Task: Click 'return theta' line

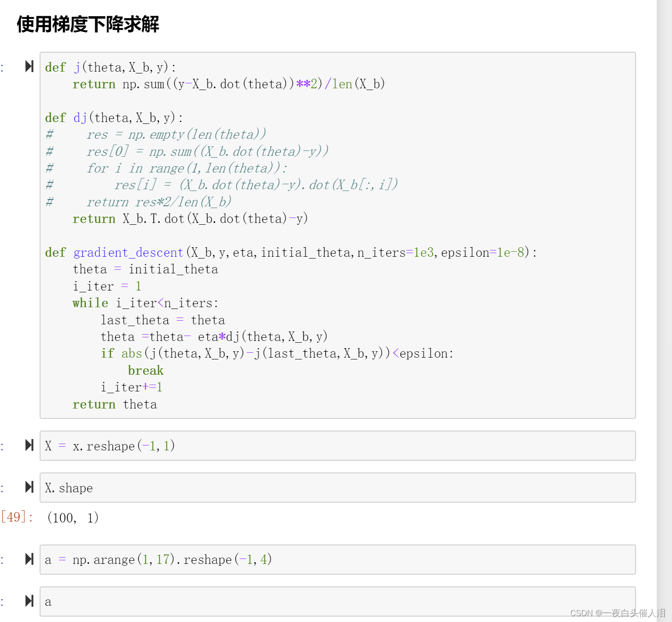Action: pyautogui.click(x=115, y=404)
